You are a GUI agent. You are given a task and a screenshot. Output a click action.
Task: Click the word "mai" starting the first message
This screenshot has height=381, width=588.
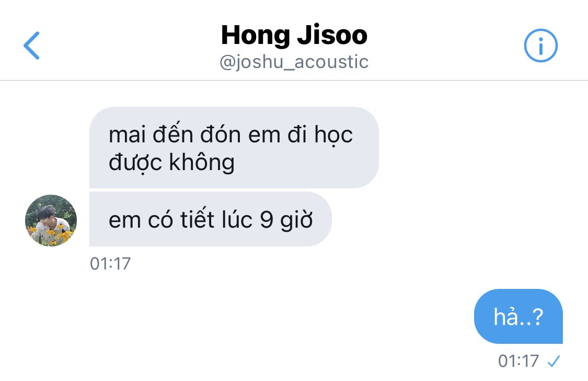(x=127, y=135)
